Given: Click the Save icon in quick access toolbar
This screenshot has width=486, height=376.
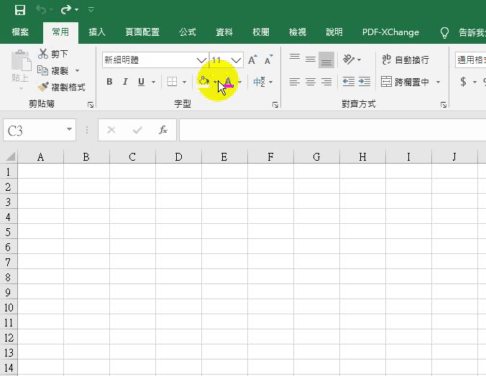Looking at the screenshot, I should 20,10.
